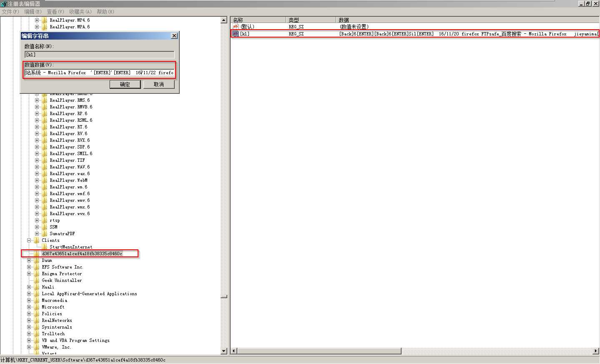Expand the RealNetworks key

point(29,320)
